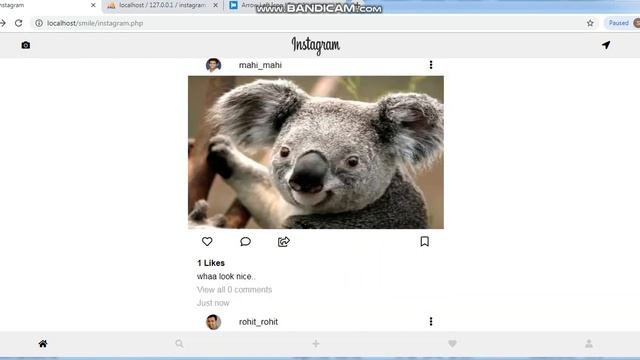Switch to the third browser tab

click(286, 6)
